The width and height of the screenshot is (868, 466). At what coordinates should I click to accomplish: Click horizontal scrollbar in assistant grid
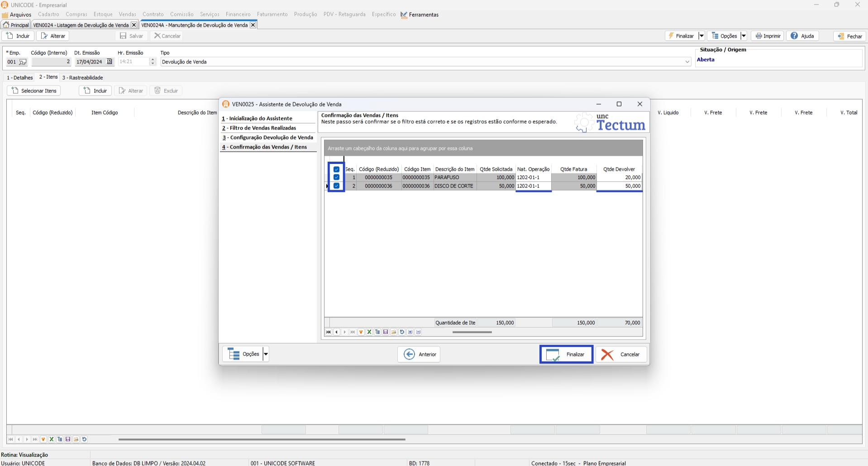point(472,332)
